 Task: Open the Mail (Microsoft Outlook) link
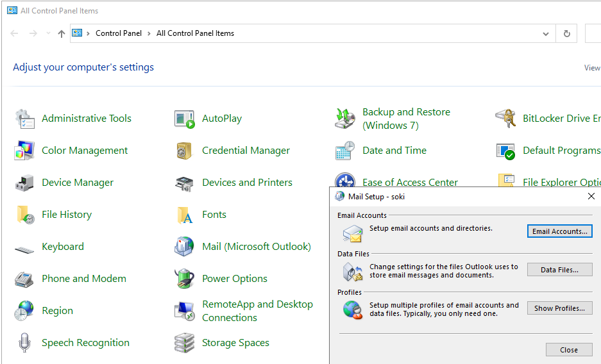click(x=257, y=247)
